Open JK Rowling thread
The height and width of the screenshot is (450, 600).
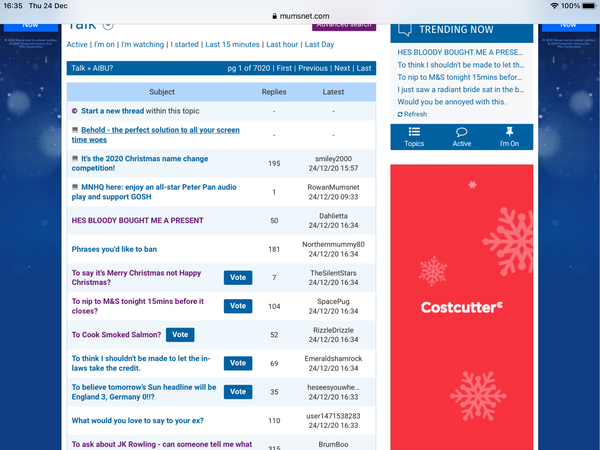coord(162,444)
